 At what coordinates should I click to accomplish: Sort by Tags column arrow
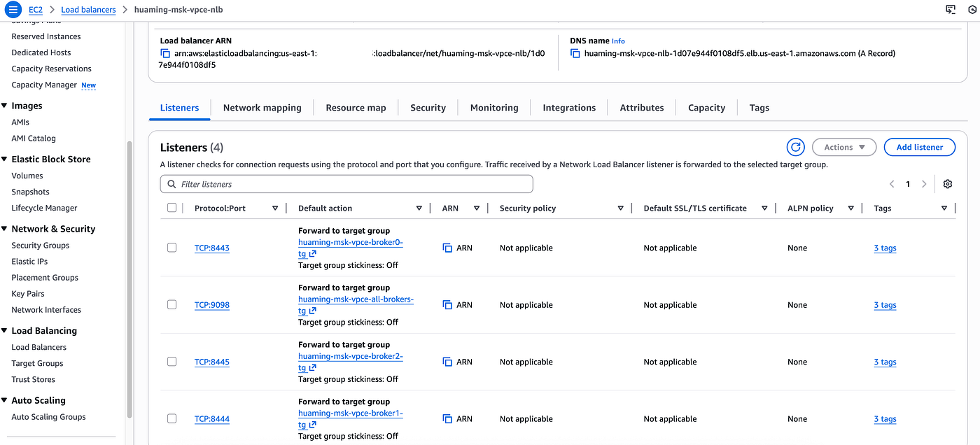pyautogui.click(x=944, y=209)
